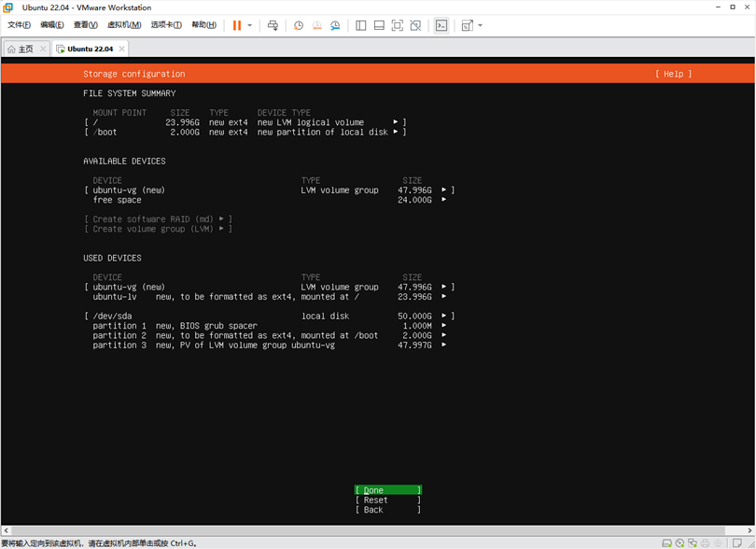Viewport: 756px width, 549px height.
Task: Open the 文件(F) menu
Action: click(x=19, y=25)
